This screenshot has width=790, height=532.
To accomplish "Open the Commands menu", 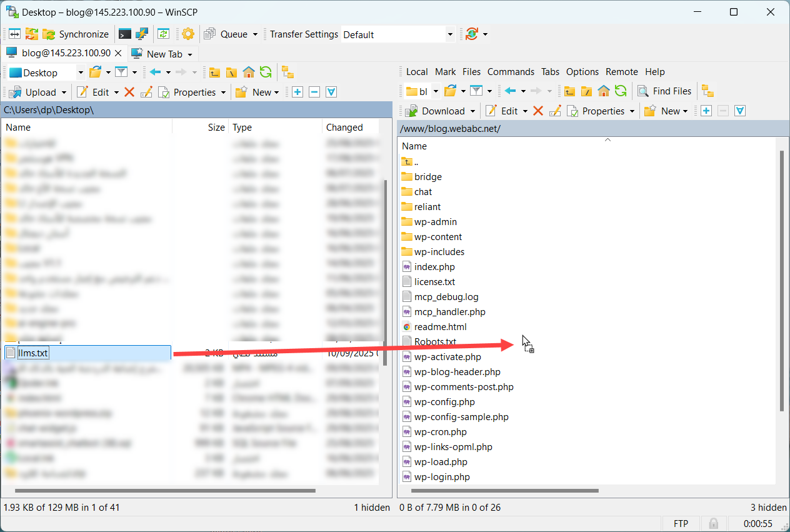I will [x=511, y=72].
